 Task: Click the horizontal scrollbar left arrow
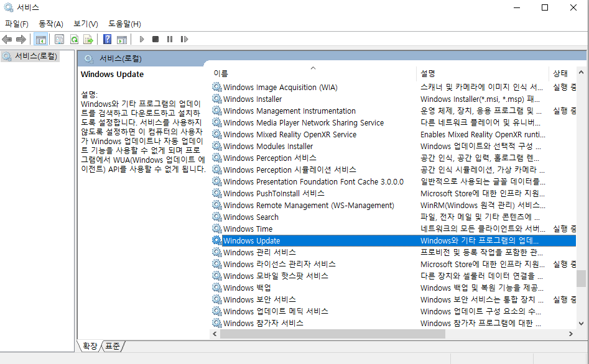(215, 334)
